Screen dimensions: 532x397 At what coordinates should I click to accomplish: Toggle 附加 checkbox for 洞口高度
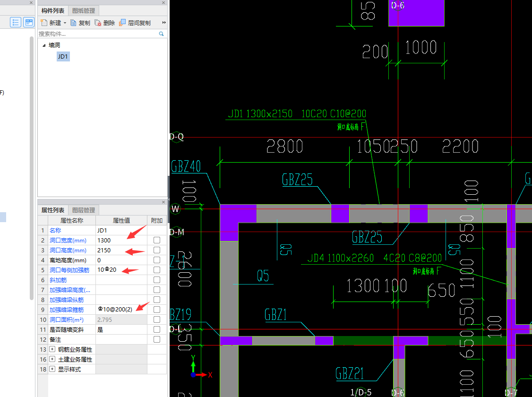pyautogui.click(x=157, y=250)
